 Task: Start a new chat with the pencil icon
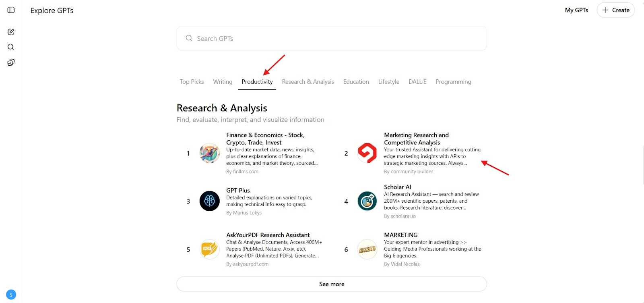[x=11, y=32]
